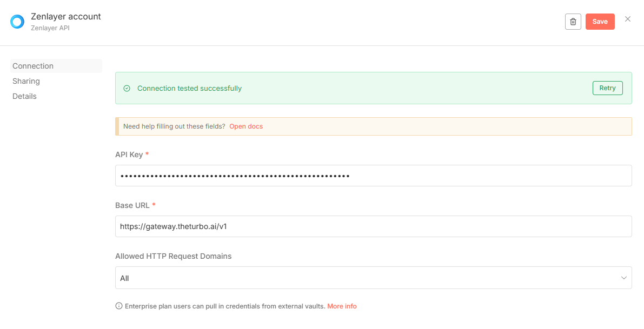
Task: Click the 'Enterprise plan users' note text
Action: [x=225, y=306]
